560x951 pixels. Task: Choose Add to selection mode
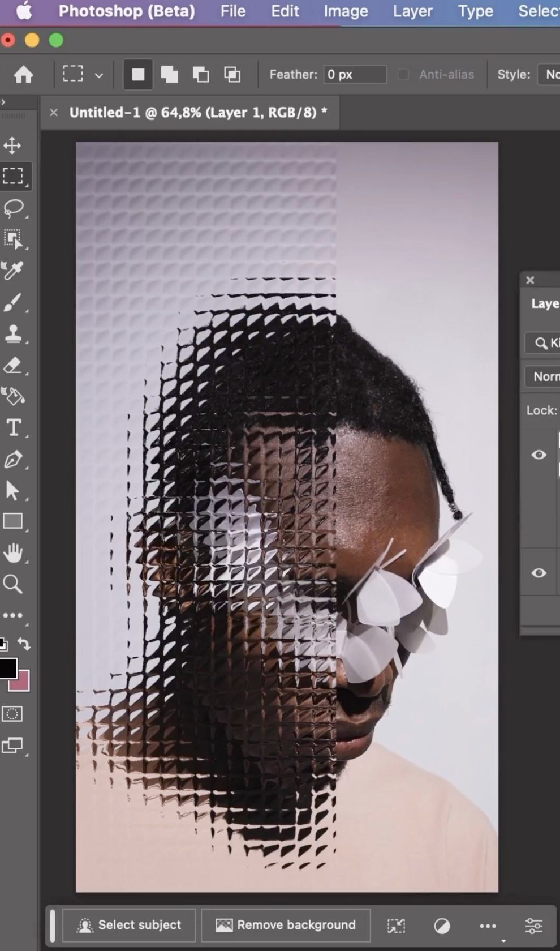(x=169, y=74)
